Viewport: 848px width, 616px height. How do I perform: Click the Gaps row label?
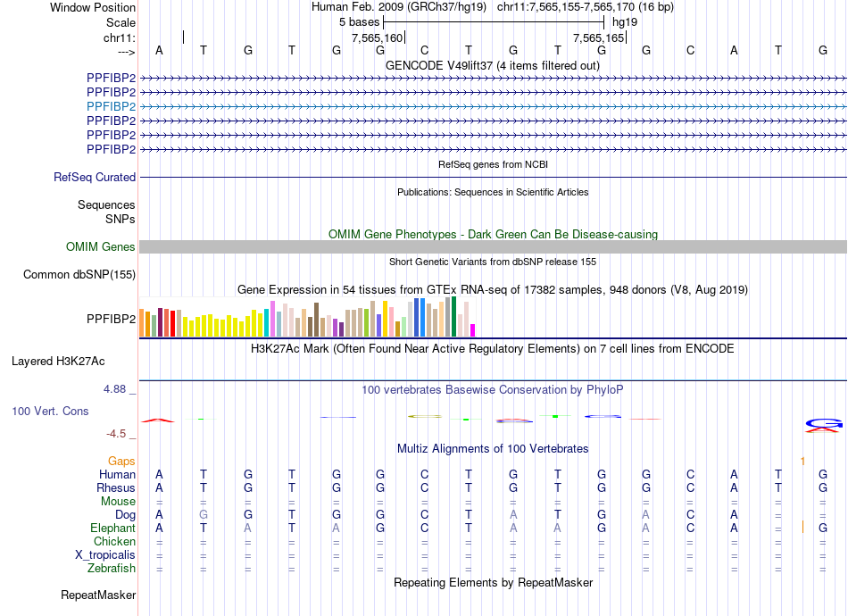point(121,462)
